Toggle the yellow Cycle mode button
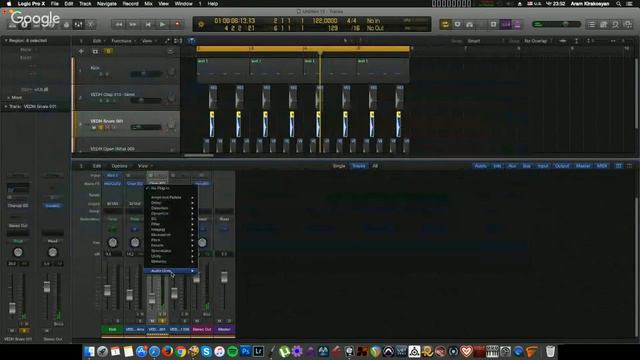This screenshot has height=360, width=640. [445, 24]
